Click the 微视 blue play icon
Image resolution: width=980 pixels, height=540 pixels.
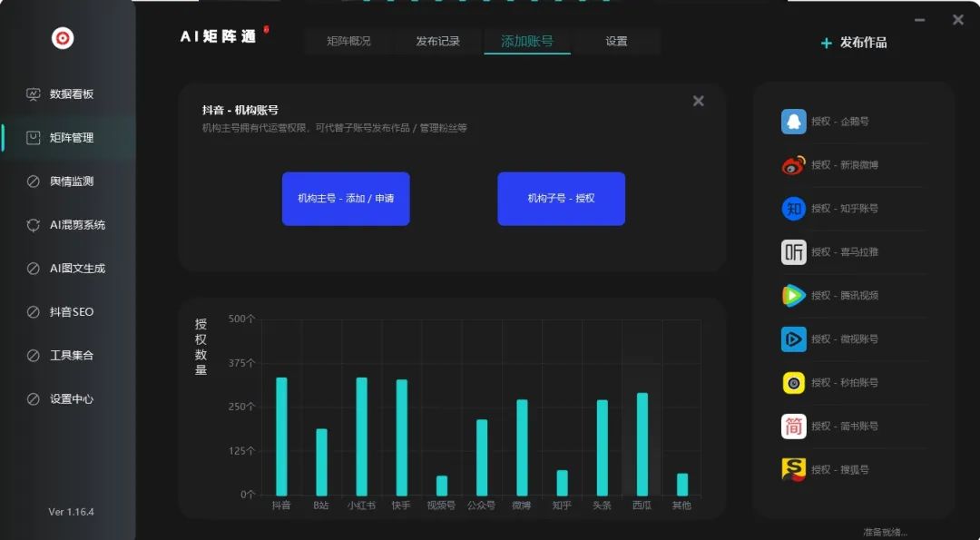(x=794, y=339)
